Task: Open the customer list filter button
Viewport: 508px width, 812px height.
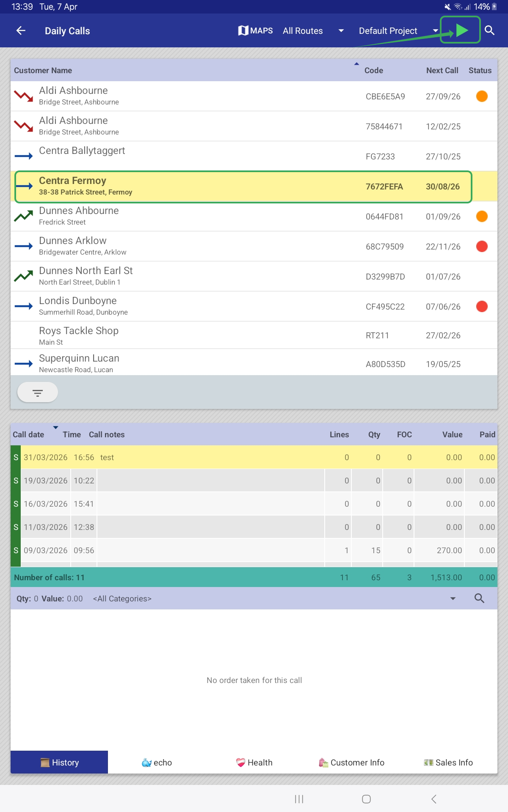Action: [x=38, y=392]
